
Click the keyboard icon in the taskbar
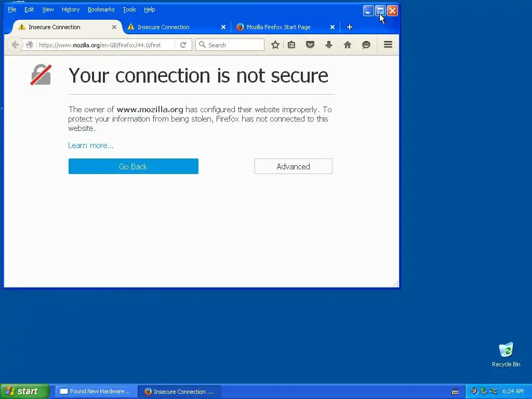tap(455, 392)
